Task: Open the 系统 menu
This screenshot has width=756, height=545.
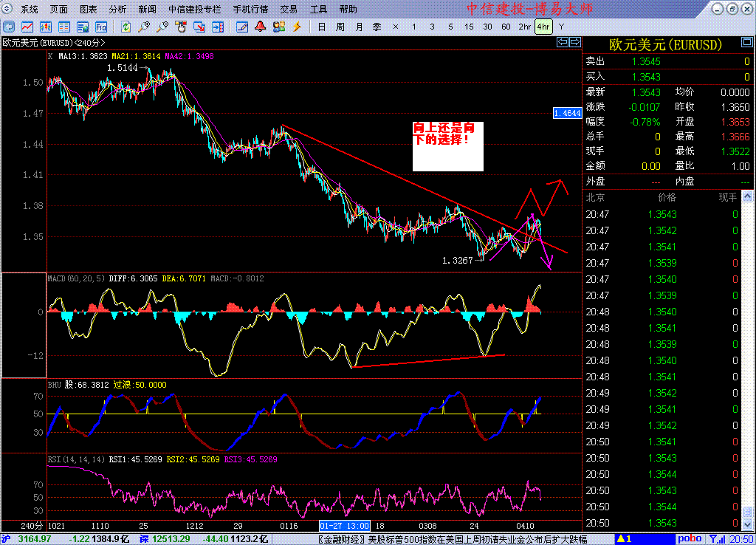Action: [x=30, y=9]
